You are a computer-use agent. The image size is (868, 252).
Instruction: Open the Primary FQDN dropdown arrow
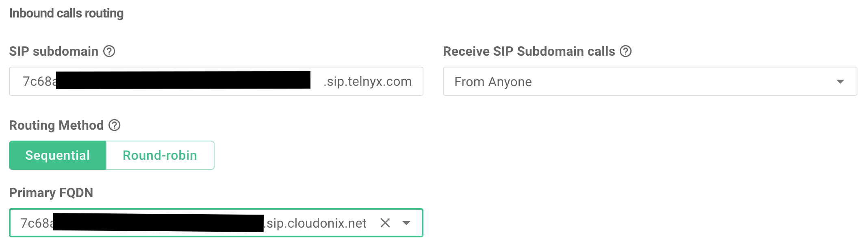pos(406,223)
